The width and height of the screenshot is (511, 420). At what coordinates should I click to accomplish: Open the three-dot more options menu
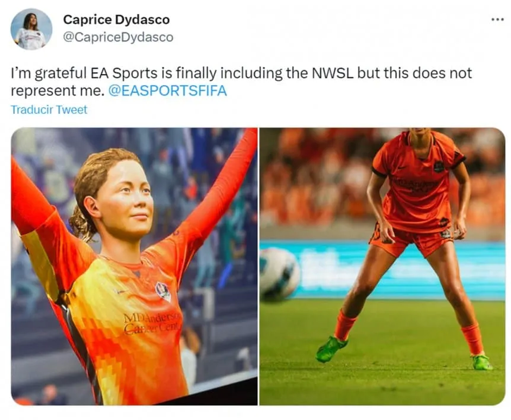coord(497,20)
